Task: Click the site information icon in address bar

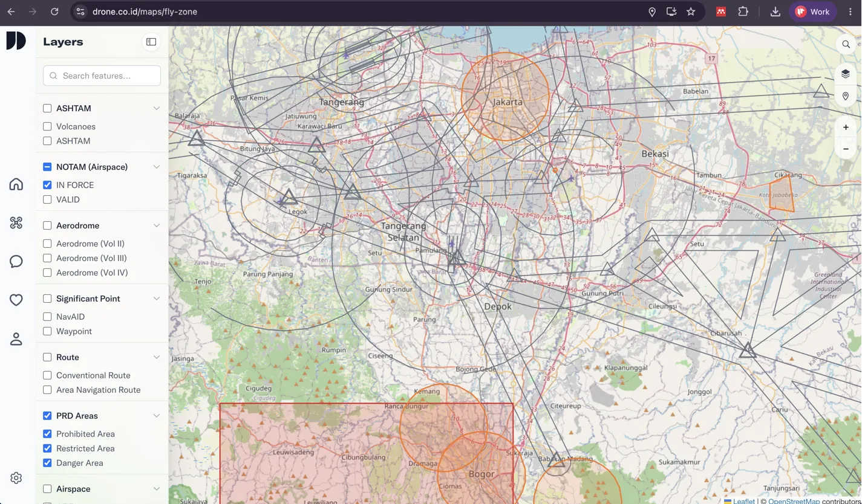Action: point(80,11)
